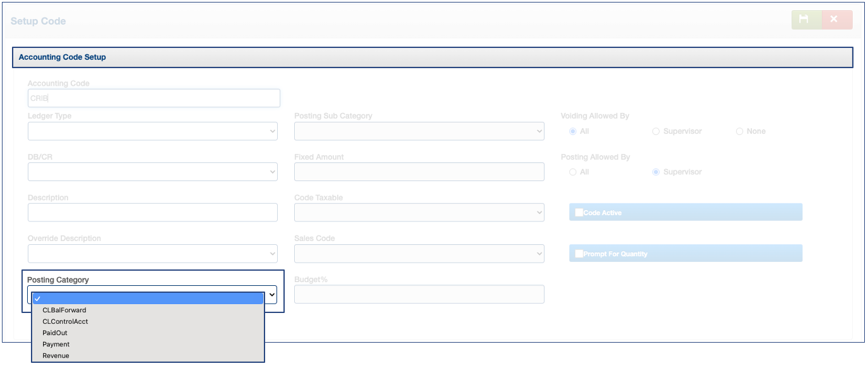The image size is (868, 366).
Task: Click the green save disk icon
Action: point(804,20)
